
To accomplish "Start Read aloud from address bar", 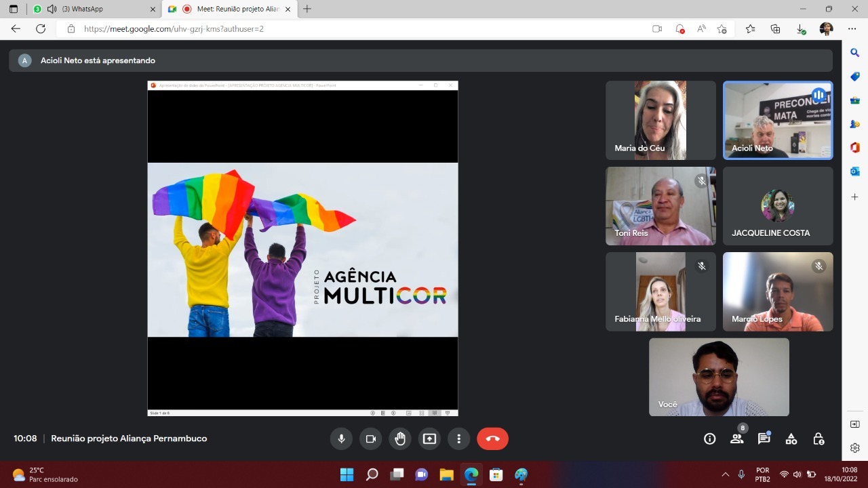I will click(702, 29).
